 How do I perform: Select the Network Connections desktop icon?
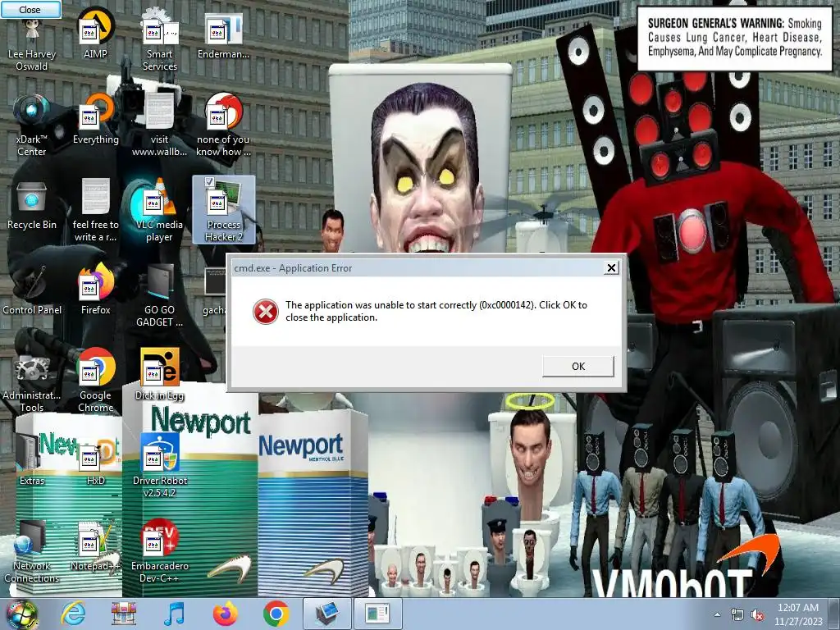click(x=32, y=550)
